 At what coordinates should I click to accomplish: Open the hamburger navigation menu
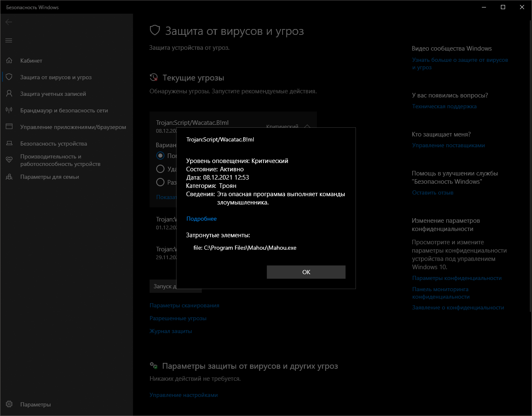click(x=9, y=40)
